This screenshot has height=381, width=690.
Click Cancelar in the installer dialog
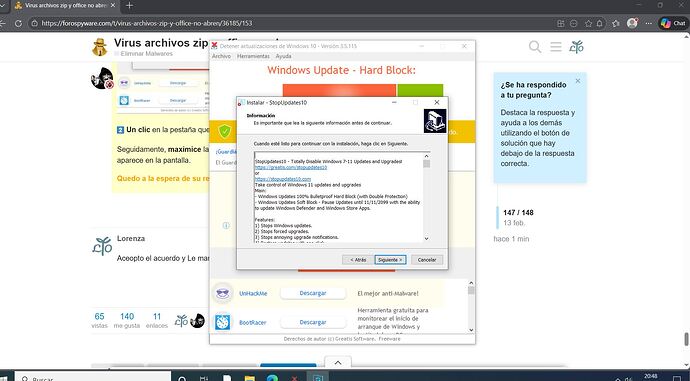coord(427,260)
